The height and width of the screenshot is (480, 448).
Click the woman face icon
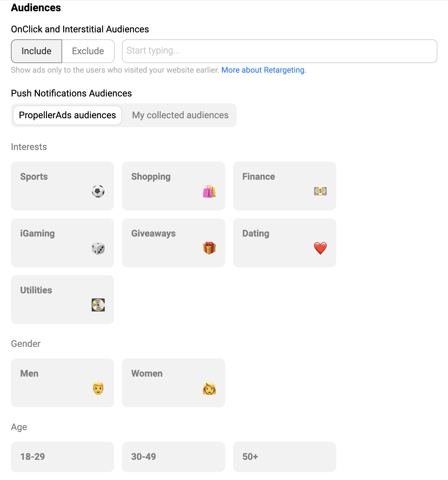click(x=209, y=388)
